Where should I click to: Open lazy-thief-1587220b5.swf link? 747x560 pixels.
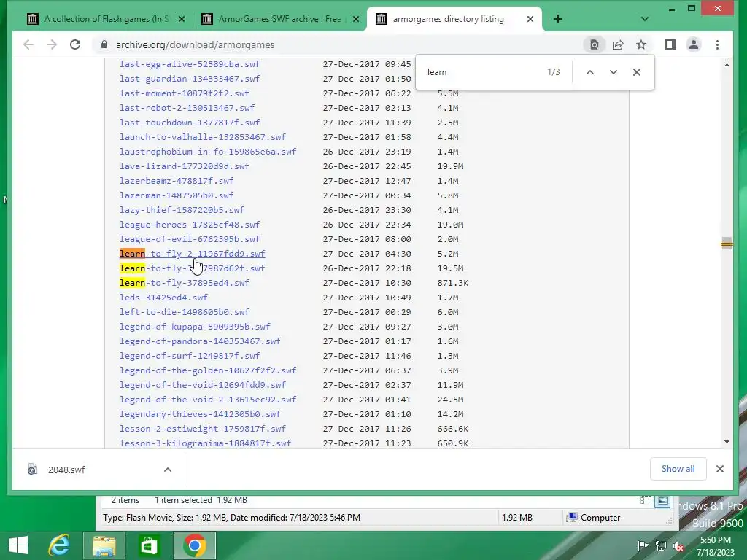click(x=182, y=210)
